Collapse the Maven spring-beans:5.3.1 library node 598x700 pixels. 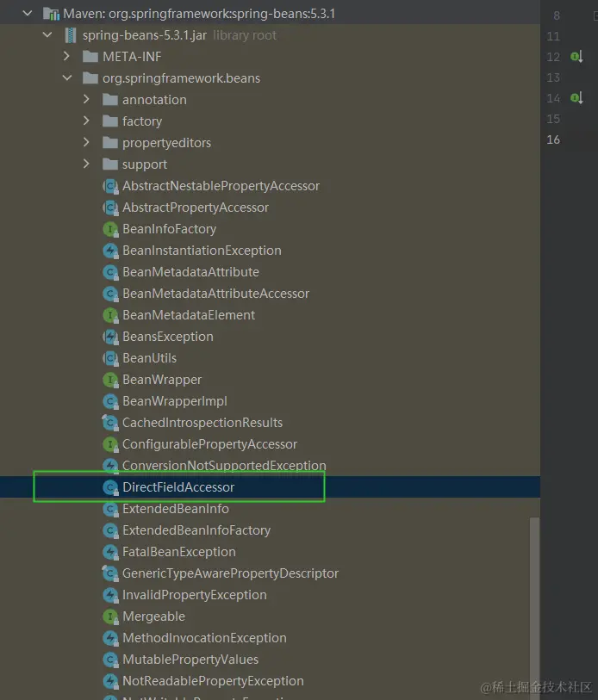click(x=28, y=14)
